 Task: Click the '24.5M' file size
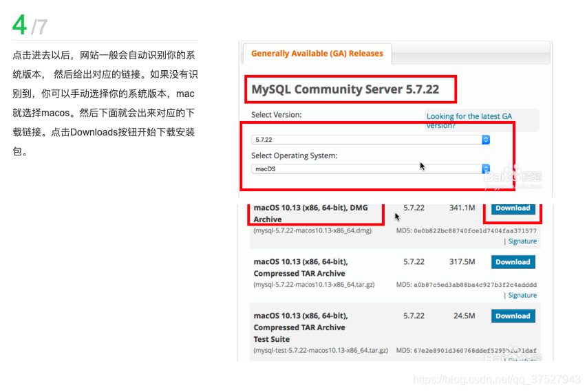click(x=465, y=316)
